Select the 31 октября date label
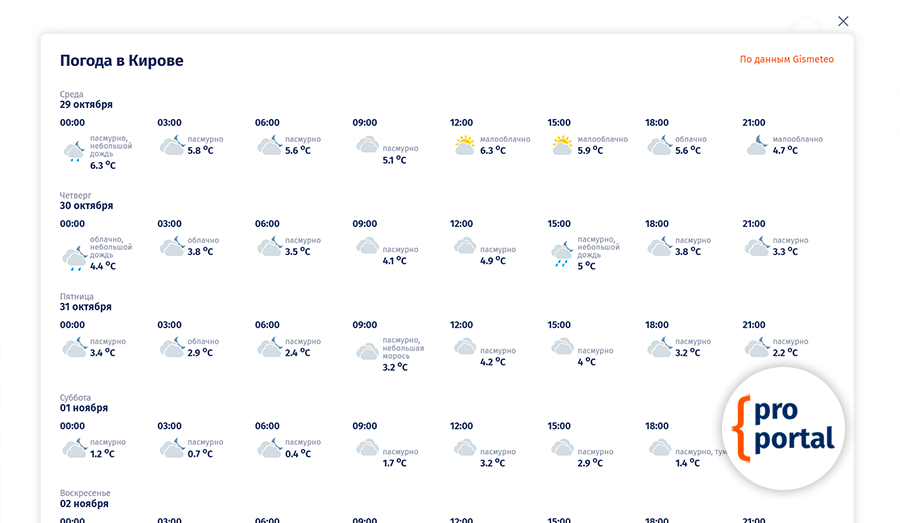 pyautogui.click(x=86, y=307)
